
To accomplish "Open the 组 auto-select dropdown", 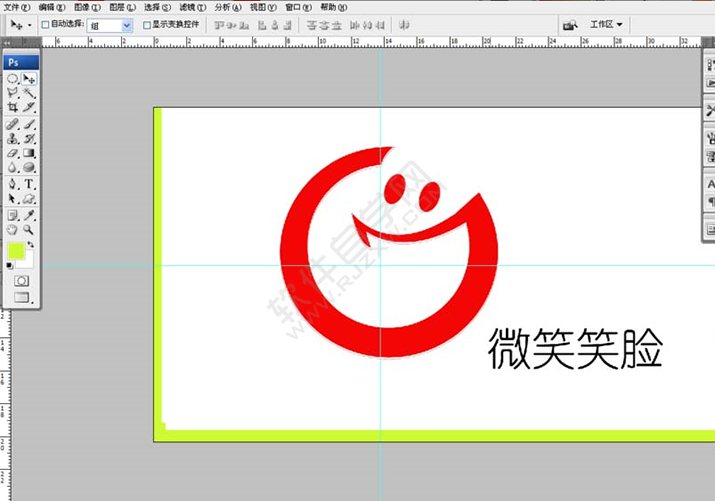I will tap(110, 26).
